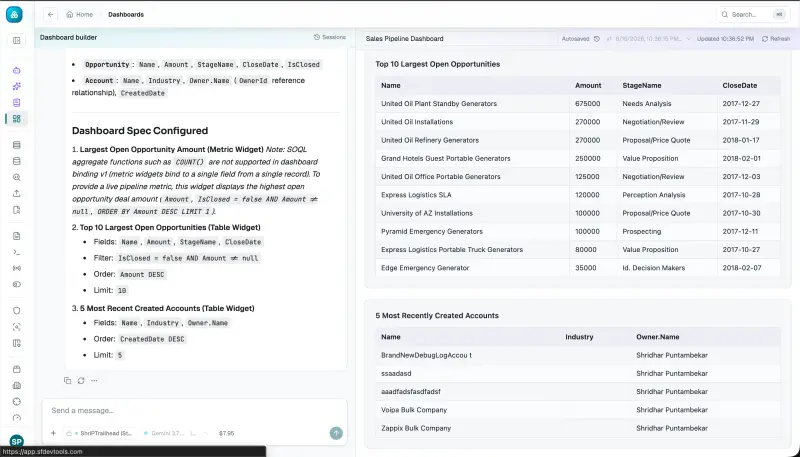The image size is (800, 457).
Task: Open the Dashboards breadcrumb
Action: click(126, 15)
